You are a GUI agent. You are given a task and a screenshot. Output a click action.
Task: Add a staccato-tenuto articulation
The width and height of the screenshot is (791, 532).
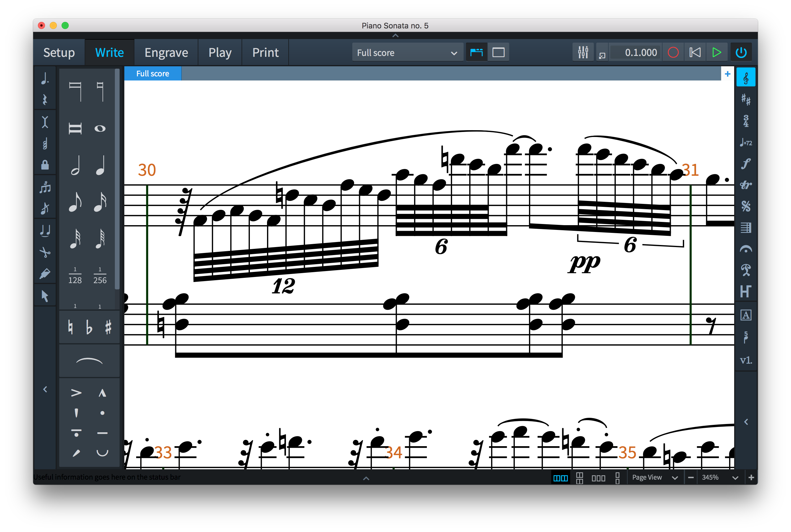76,433
